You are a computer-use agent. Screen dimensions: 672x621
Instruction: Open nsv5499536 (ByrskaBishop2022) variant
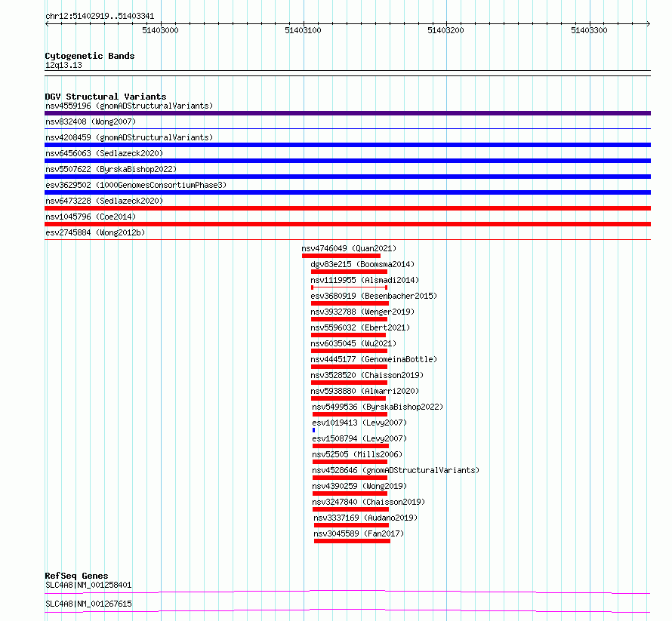point(378,407)
